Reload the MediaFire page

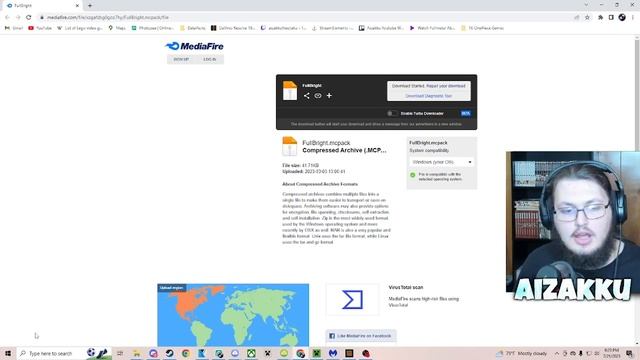pyautogui.click(x=29, y=17)
